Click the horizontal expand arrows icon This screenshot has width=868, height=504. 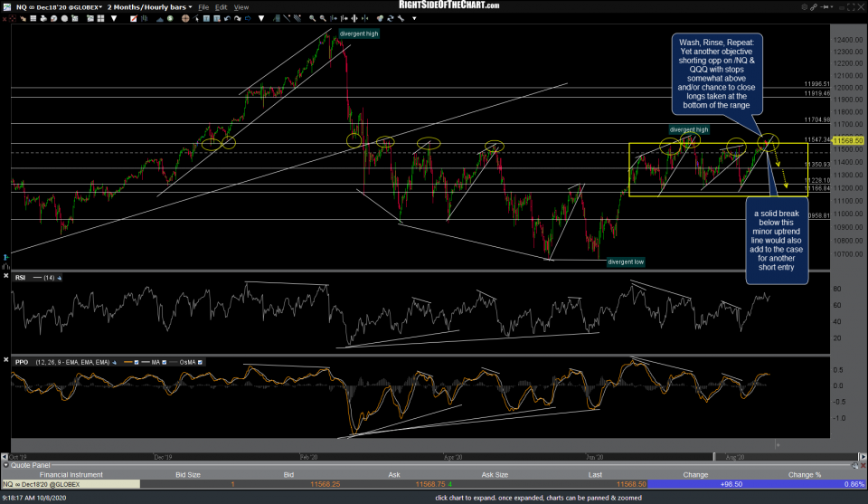pos(354,18)
